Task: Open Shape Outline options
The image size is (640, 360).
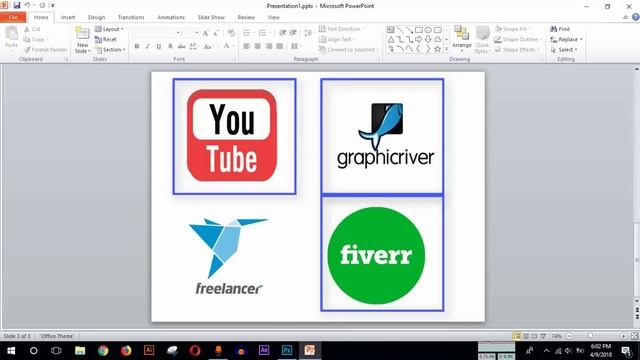Action: pos(518,39)
